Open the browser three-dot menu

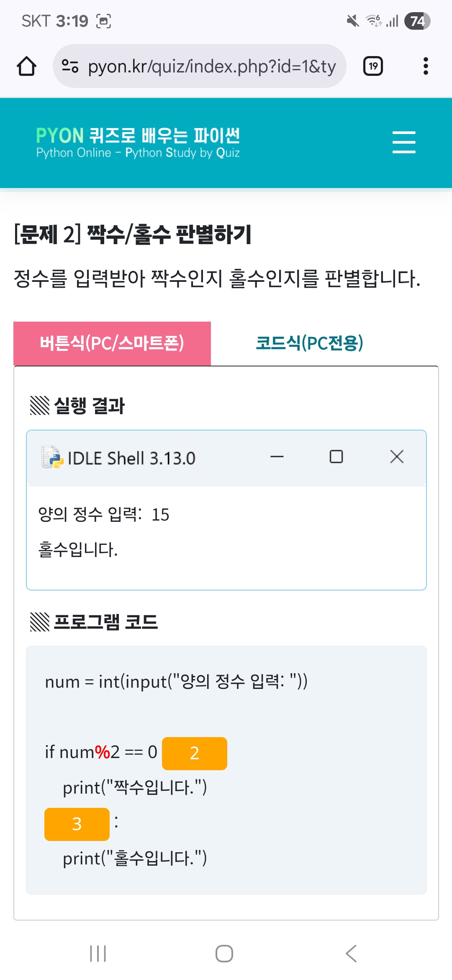pos(426,66)
